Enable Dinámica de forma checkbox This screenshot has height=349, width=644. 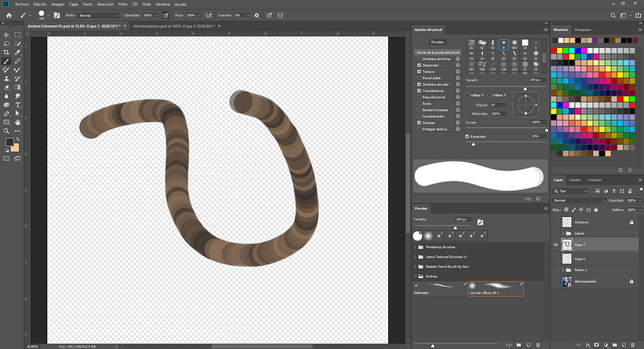click(419, 59)
